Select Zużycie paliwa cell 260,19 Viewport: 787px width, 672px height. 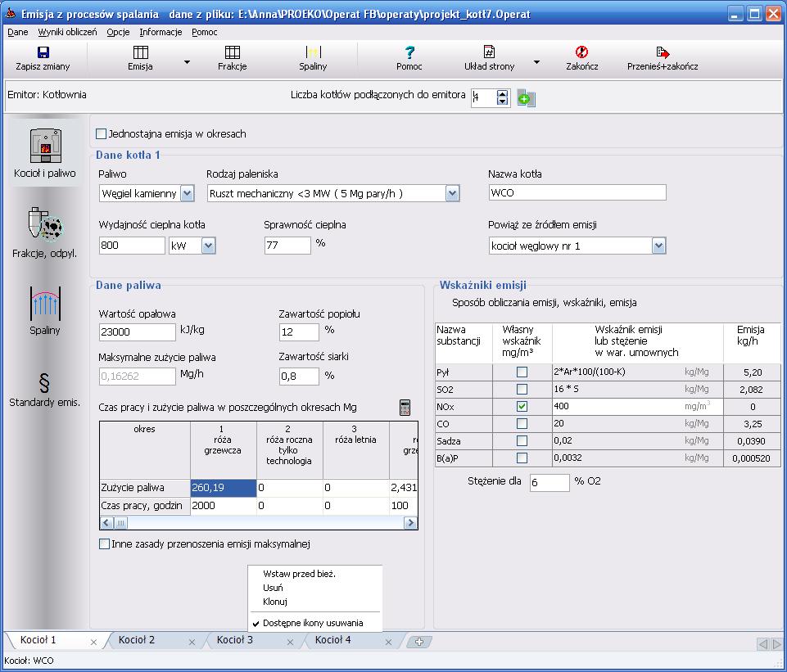(x=224, y=488)
